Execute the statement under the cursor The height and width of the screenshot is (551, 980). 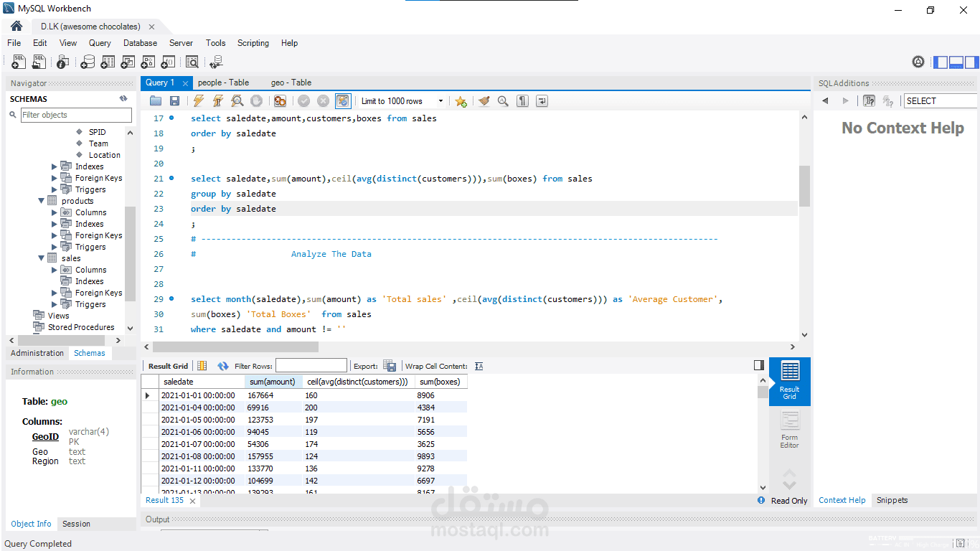click(218, 101)
